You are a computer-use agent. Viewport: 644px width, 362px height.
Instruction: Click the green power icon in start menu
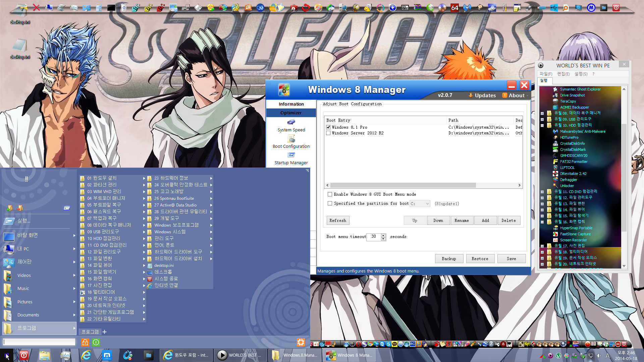[96, 342]
